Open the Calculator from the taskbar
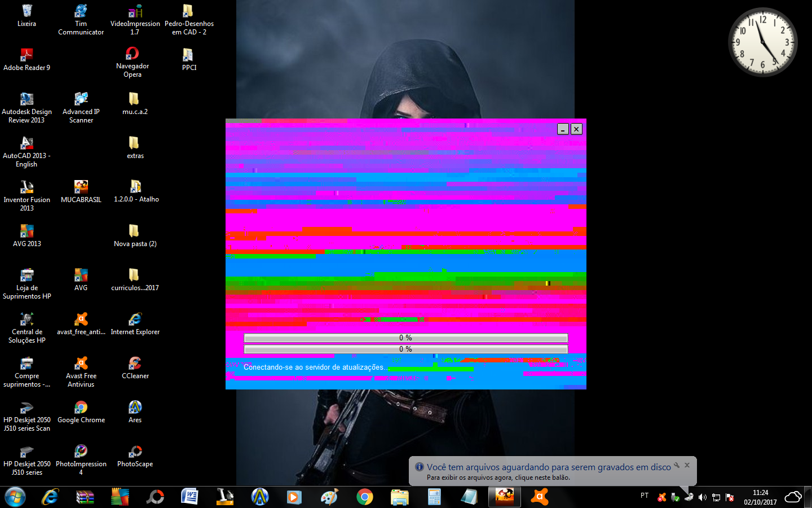The width and height of the screenshot is (812, 508). 434,497
